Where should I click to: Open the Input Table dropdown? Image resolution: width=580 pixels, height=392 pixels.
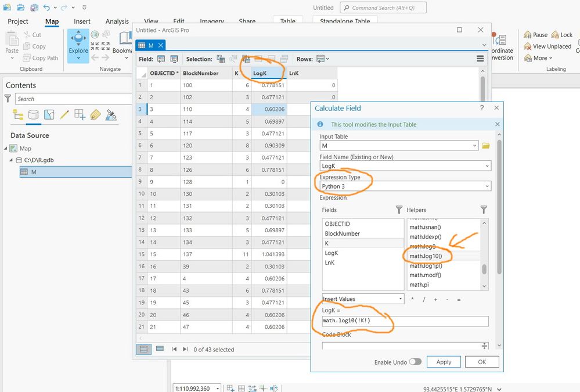pyautogui.click(x=474, y=146)
